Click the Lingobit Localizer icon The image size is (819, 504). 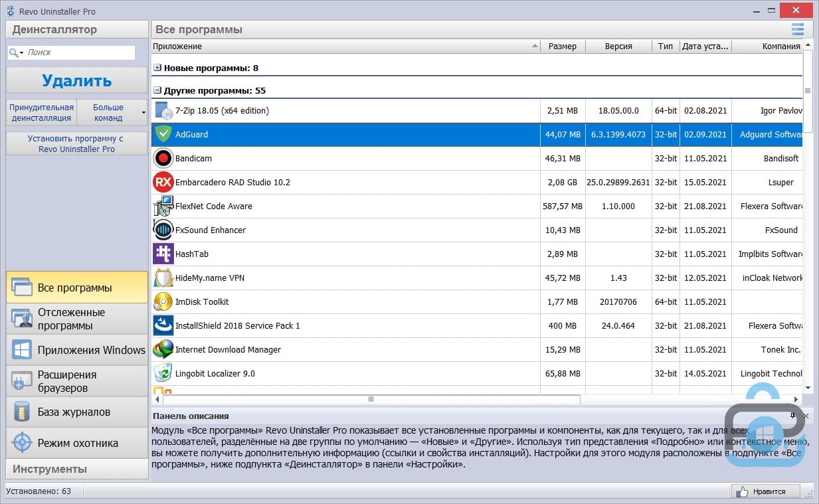pos(163,373)
